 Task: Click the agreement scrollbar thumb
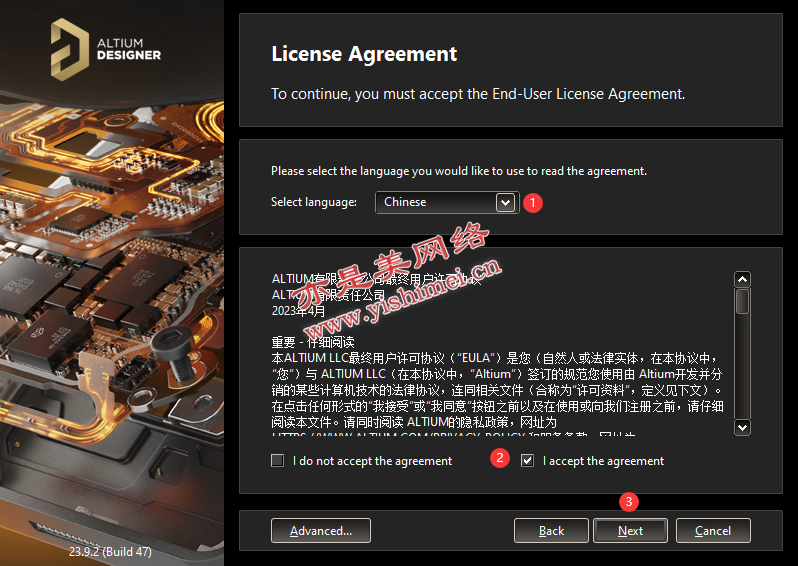[743, 301]
